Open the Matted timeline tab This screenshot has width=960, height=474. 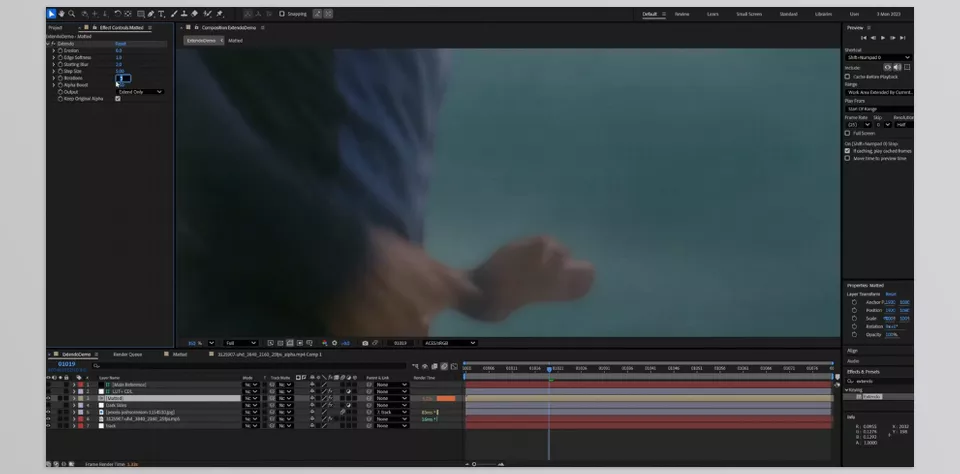(180, 355)
